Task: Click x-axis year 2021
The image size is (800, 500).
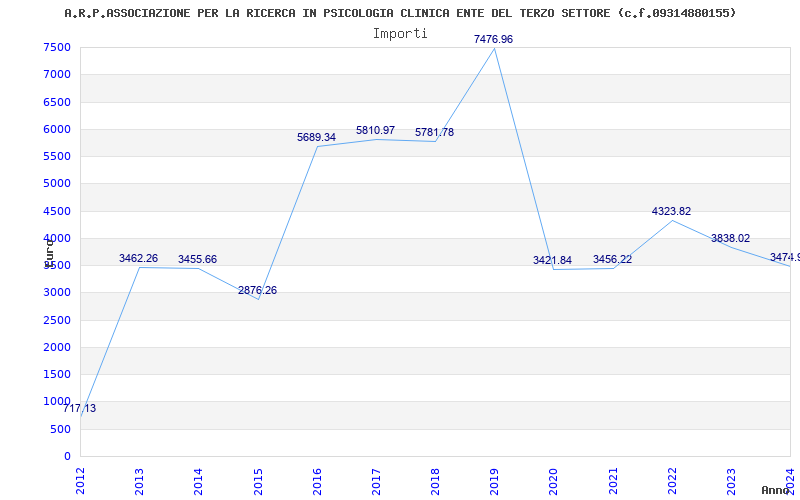Action: point(613,481)
